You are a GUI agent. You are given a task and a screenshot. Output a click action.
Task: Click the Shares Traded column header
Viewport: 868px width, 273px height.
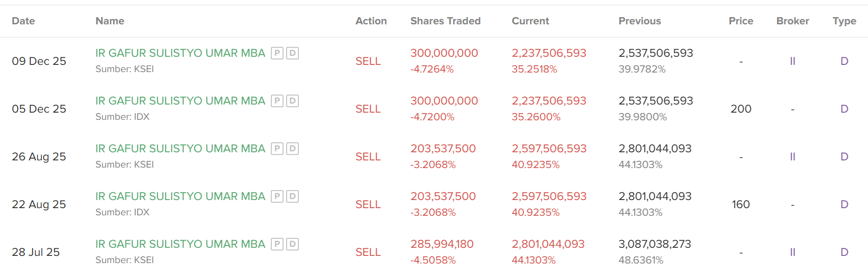coord(445,21)
